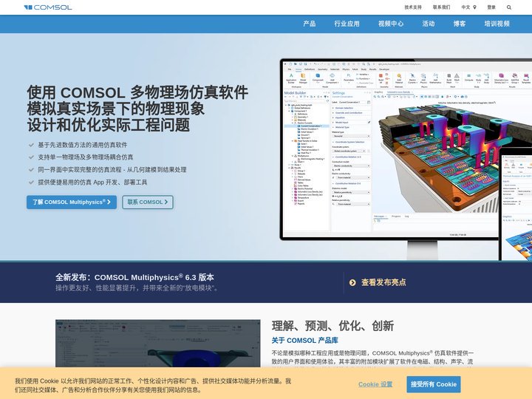
Task: Open the 博客 menu item
Action: (460, 24)
